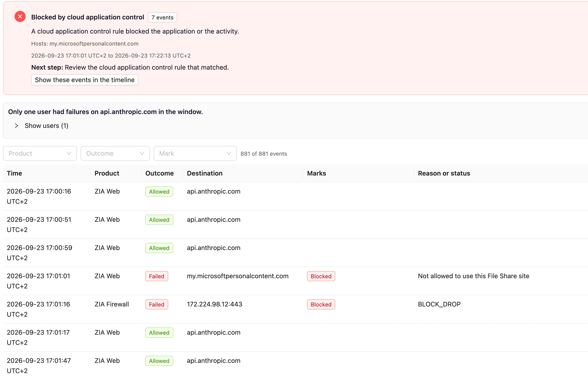588x377 pixels.
Task: Select the 17:00:59 event timestamp
Action: tap(39, 253)
